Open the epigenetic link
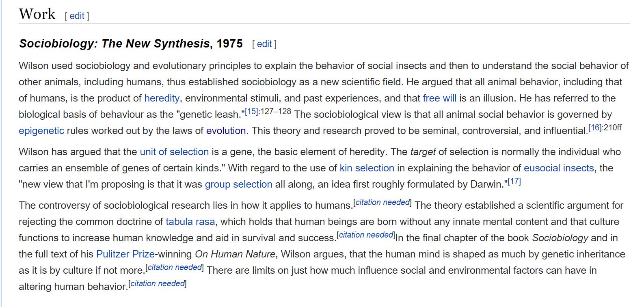The image size is (644, 307). click(x=41, y=131)
